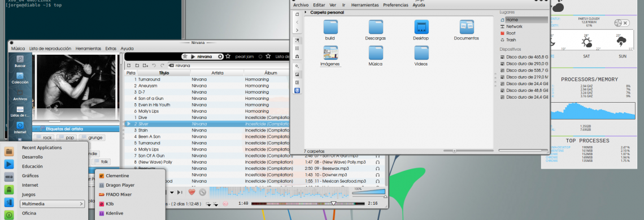Select Recent Applications in launcher menu

(41, 147)
